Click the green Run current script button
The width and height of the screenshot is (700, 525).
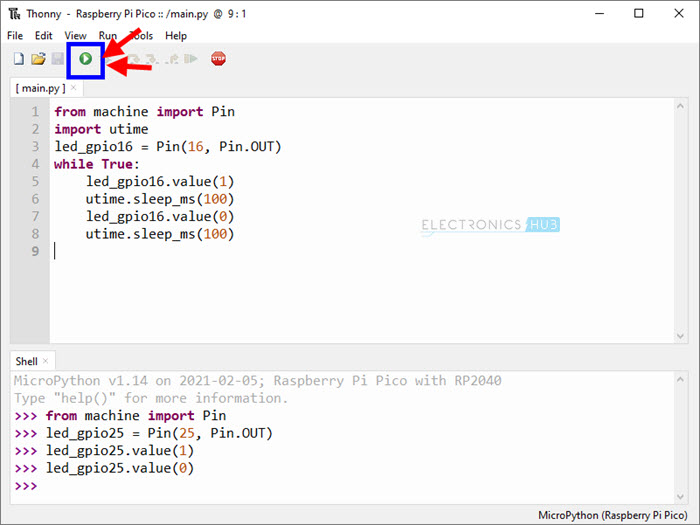[86, 59]
